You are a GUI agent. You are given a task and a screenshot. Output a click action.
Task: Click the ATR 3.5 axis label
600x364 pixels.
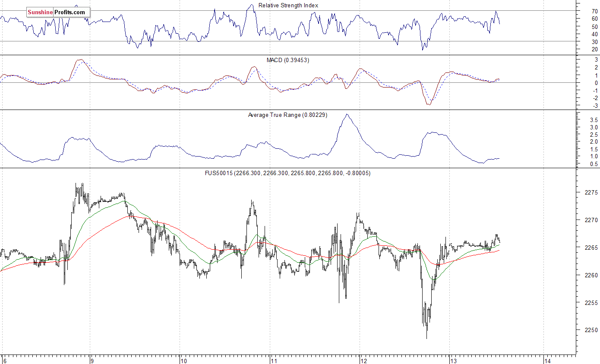click(594, 120)
